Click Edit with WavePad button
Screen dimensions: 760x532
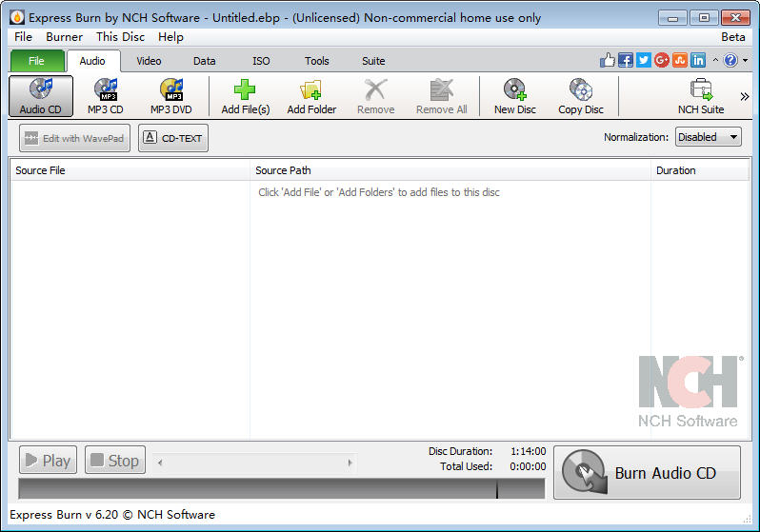[74, 138]
